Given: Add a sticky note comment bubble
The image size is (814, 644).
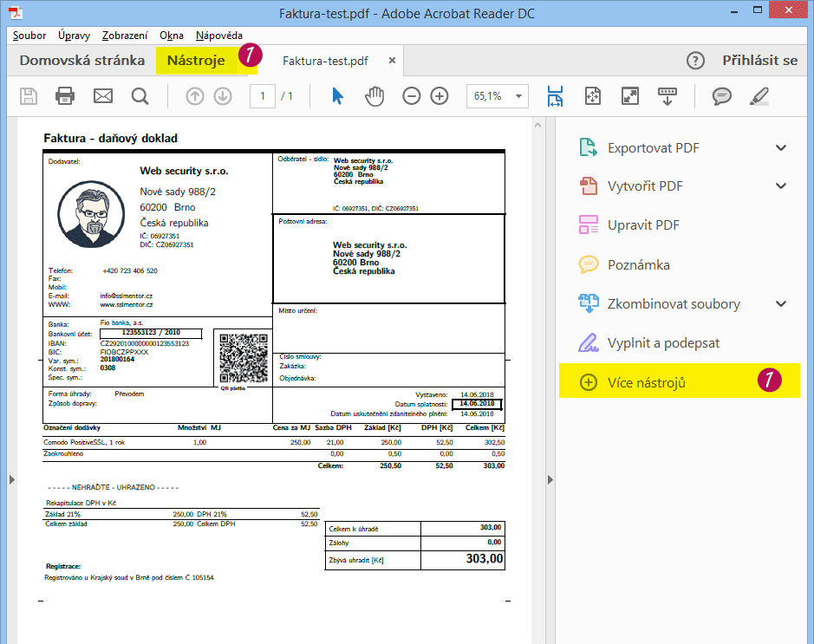Looking at the screenshot, I should coord(721,96).
